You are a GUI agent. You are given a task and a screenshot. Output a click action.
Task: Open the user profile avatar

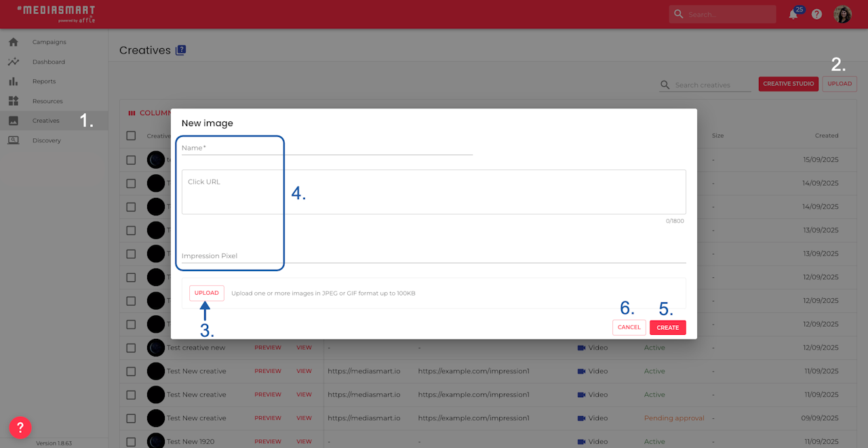[x=842, y=14]
